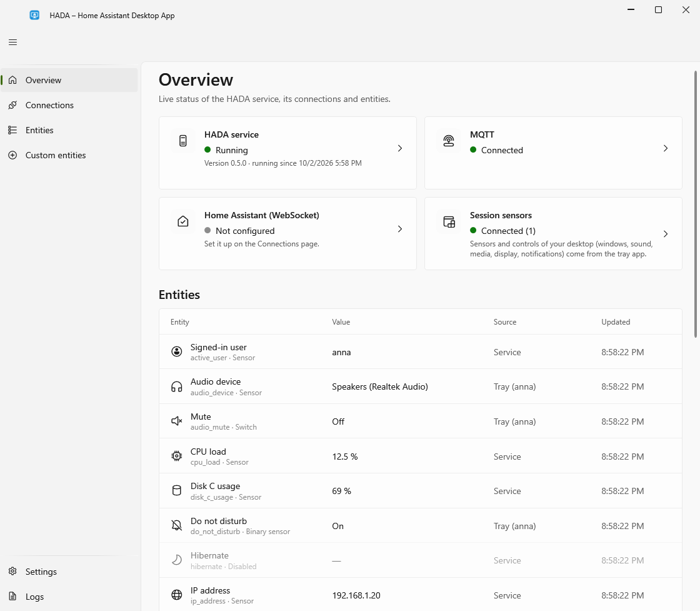
Task: Select the Hibernate entity name
Action: [x=209, y=555]
